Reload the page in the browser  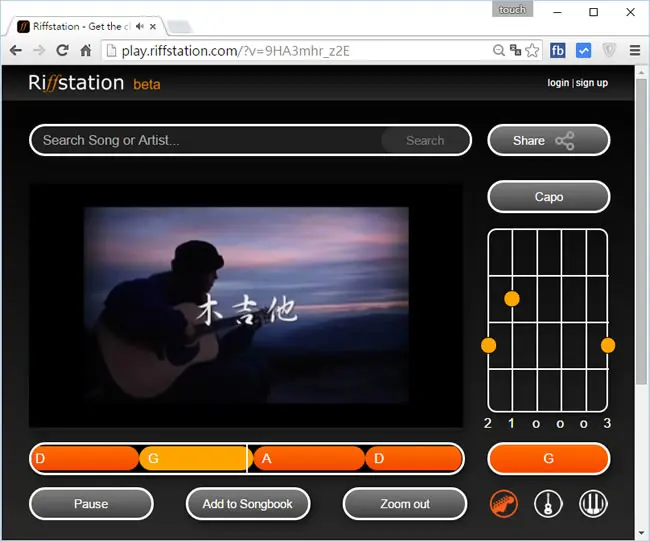point(62,51)
